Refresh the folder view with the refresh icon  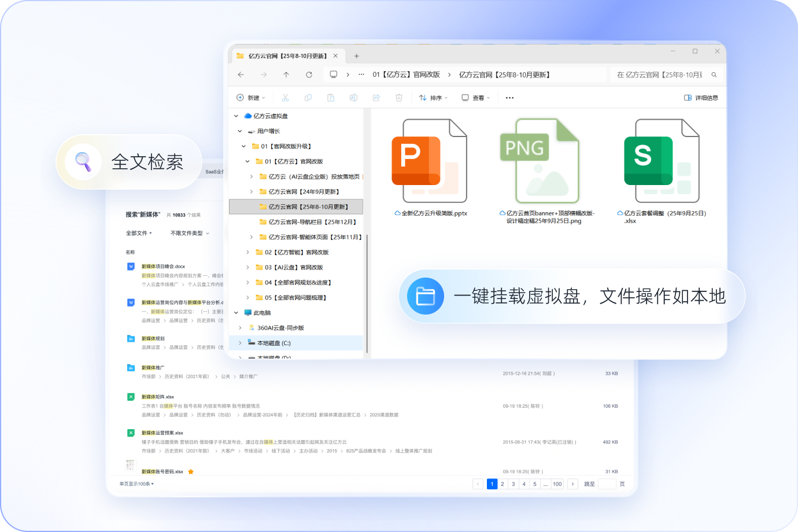point(309,75)
